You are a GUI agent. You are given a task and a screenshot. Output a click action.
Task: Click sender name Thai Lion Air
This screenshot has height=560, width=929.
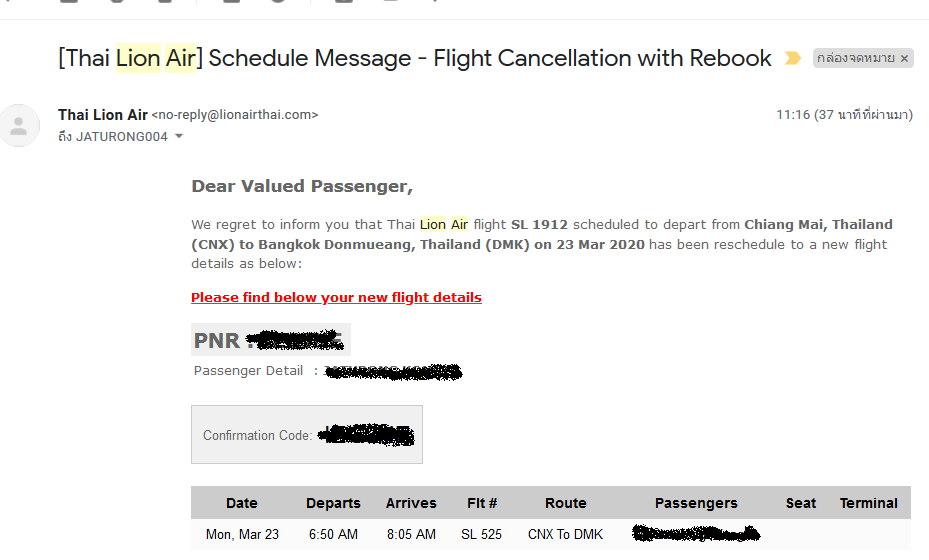(x=102, y=114)
